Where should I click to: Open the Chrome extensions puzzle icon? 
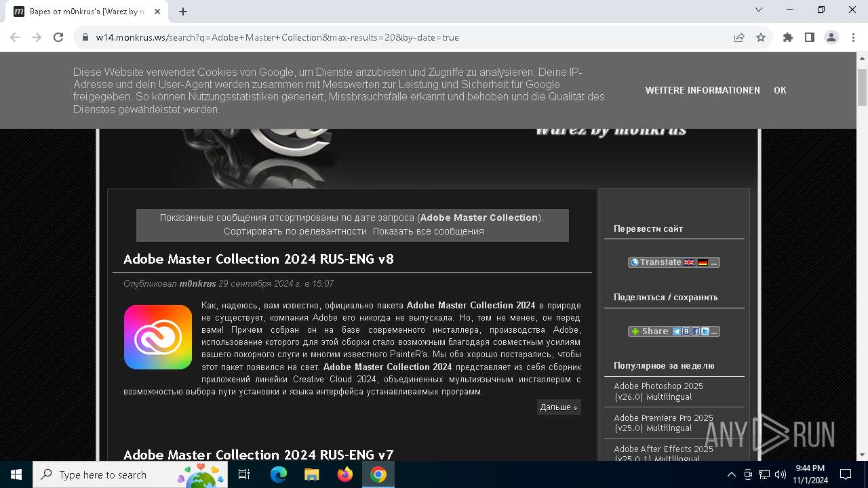[788, 38]
